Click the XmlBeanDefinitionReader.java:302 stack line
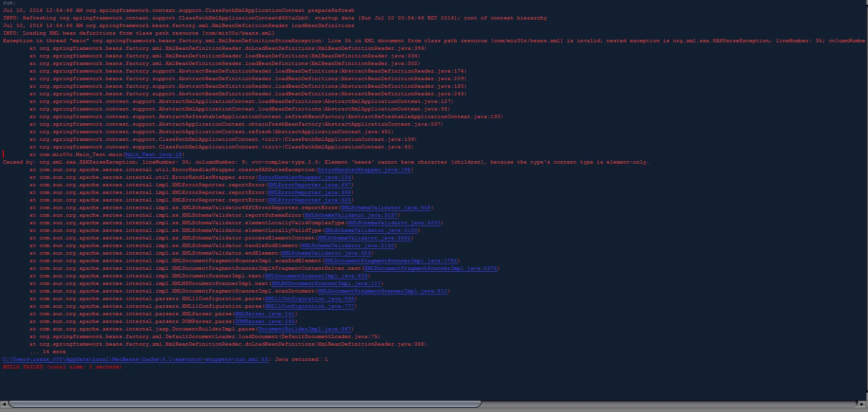 click(225, 64)
